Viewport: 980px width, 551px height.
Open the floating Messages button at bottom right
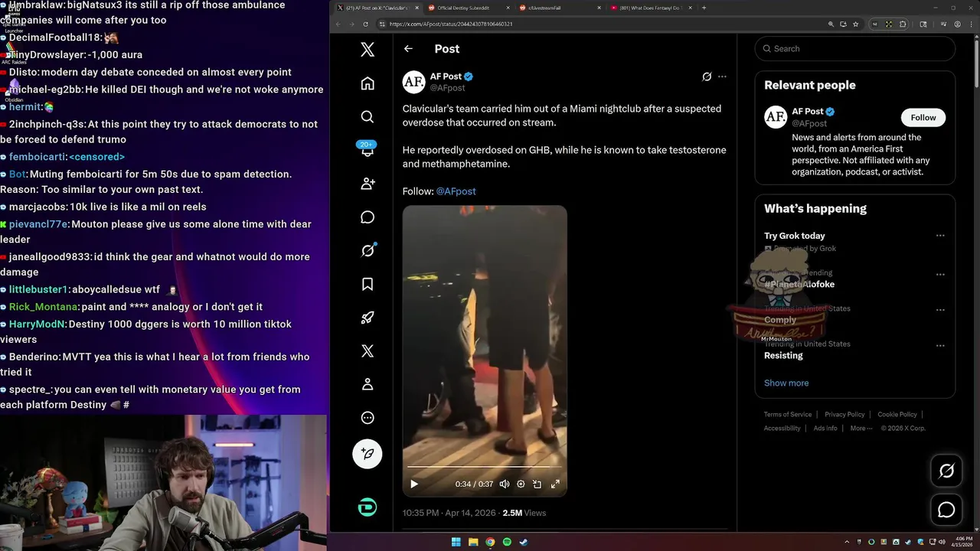tap(946, 510)
